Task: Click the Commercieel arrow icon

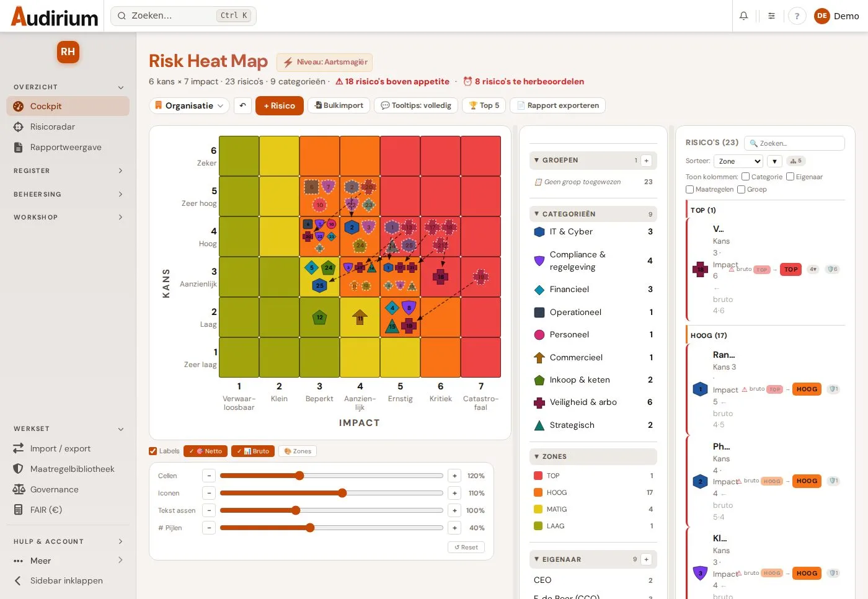Action: point(539,358)
